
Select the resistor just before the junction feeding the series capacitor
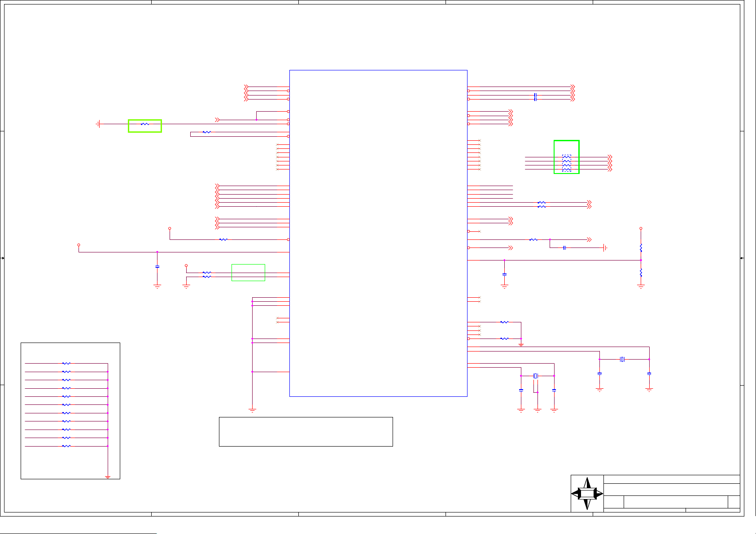click(x=533, y=239)
